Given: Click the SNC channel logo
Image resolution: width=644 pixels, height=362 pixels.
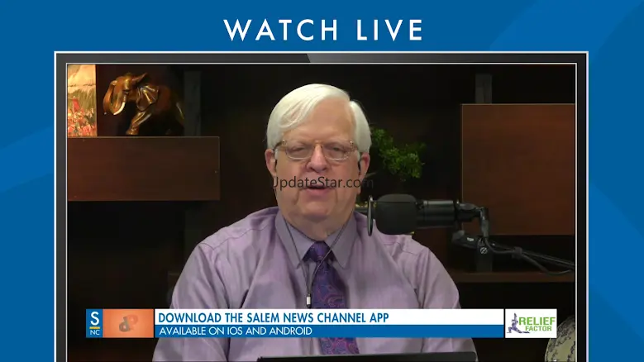Looking at the screenshot, I should coord(94,323).
